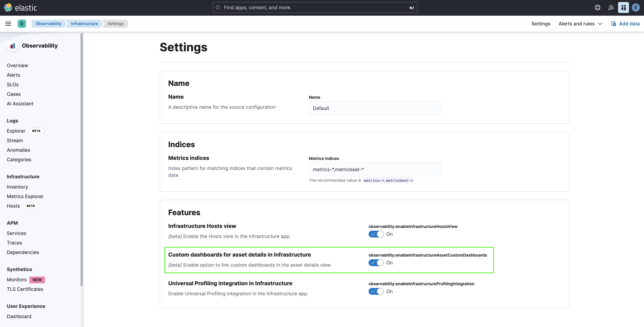Screen dimensions: 644x327
Task: Click the Name input field
Action: click(375, 108)
